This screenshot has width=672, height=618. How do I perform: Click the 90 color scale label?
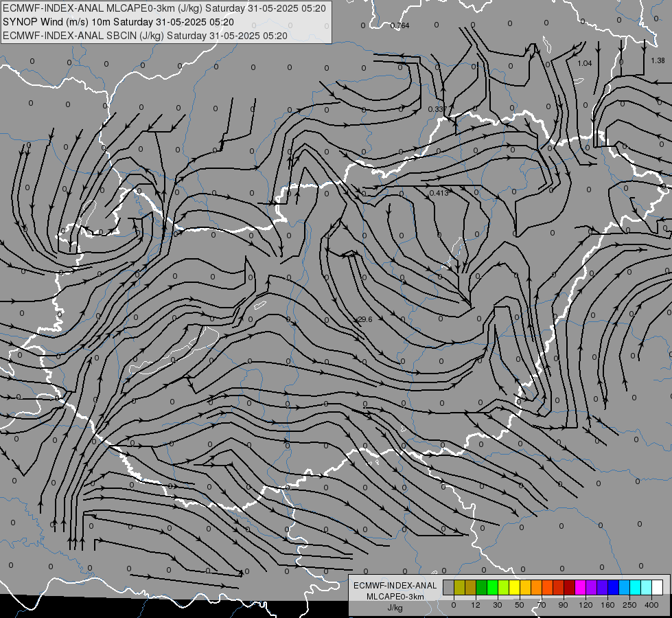tap(563, 605)
